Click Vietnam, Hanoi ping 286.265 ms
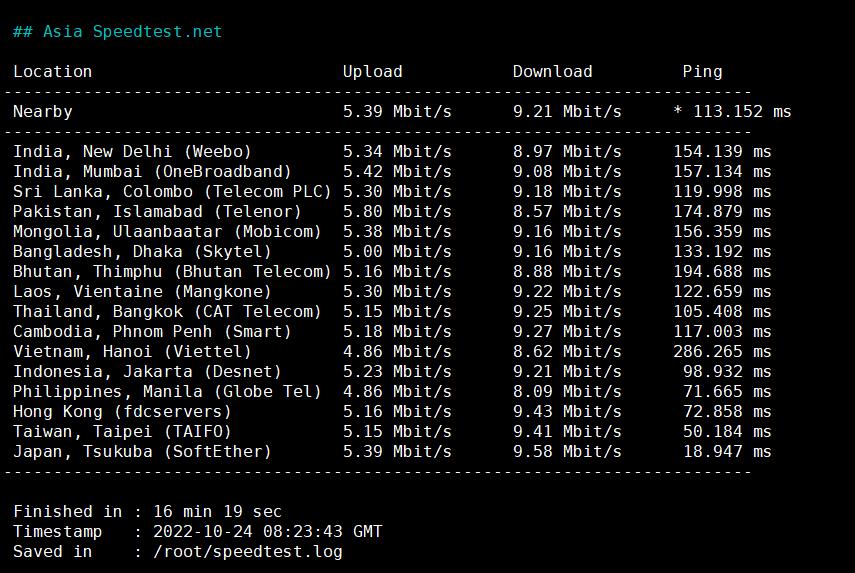The height and width of the screenshot is (573, 855). point(722,352)
